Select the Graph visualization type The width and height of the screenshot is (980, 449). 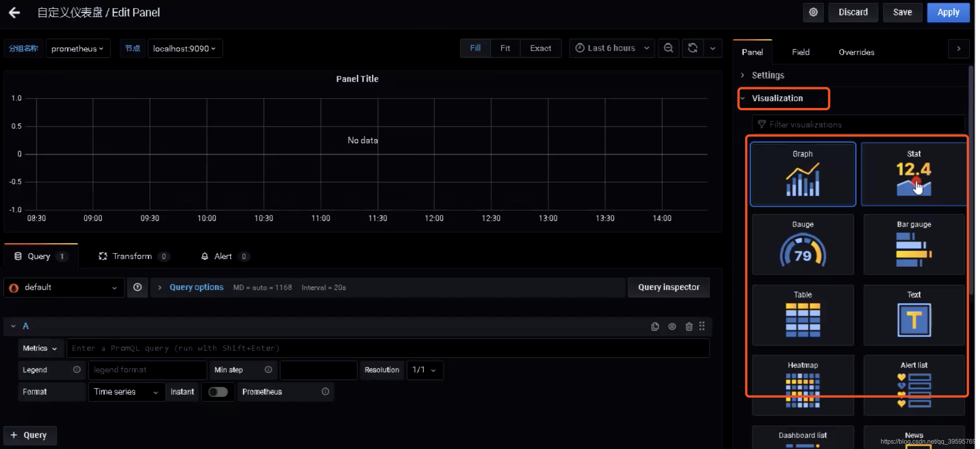click(x=803, y=174)
